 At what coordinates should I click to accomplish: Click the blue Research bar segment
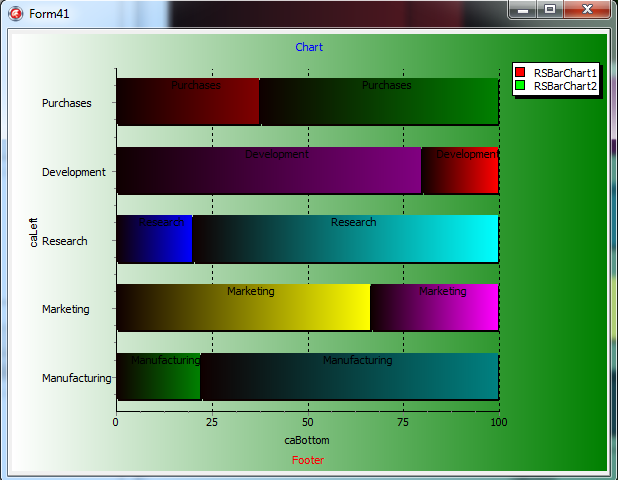click(155, 242)
